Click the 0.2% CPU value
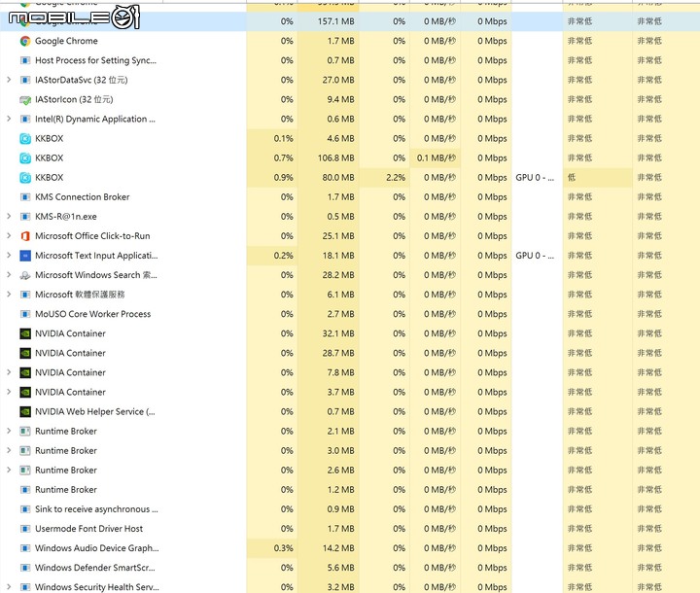This screenshot has height=593, width=700. 284,256
